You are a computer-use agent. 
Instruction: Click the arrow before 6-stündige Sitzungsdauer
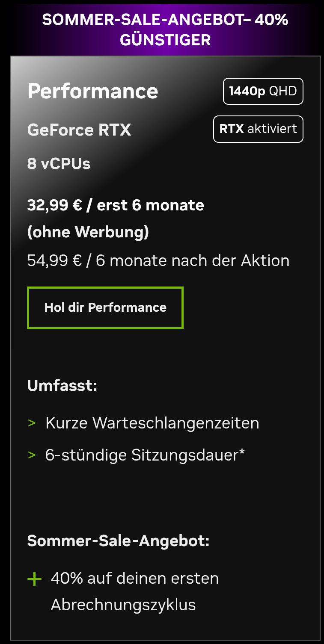tap(32, 455)
